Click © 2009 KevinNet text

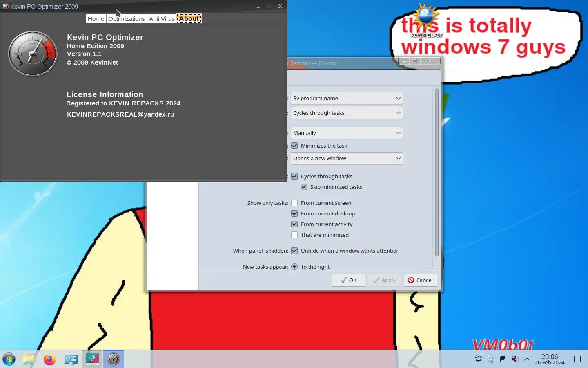pyautogui.click(x=92, y=63)
